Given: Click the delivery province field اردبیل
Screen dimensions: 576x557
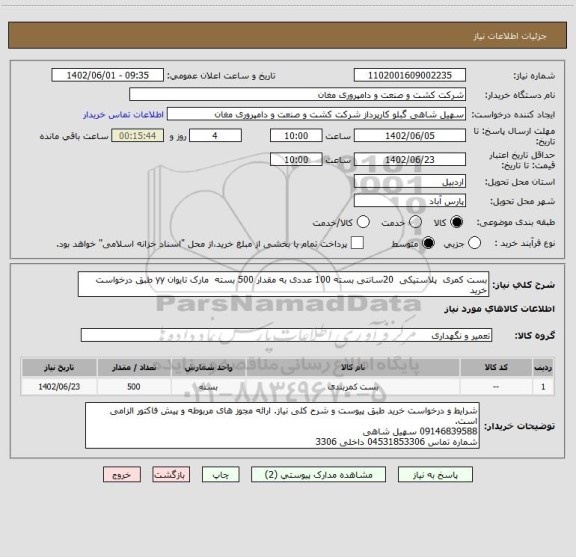Looking at the screenshot, I should tap(410, 182).
